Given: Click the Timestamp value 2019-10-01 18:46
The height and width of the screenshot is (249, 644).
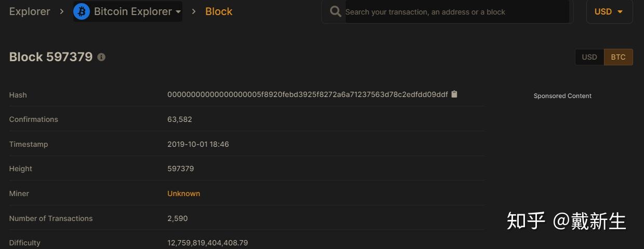Looking at the screenshot, I should click(x=198, y=144).
